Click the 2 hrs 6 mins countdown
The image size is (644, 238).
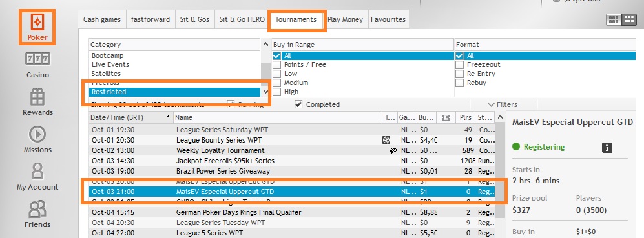535,181
